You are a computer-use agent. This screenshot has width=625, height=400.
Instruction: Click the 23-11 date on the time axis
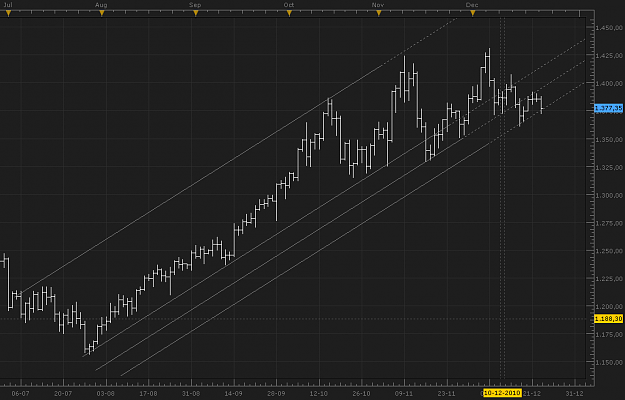coord(447,394)
